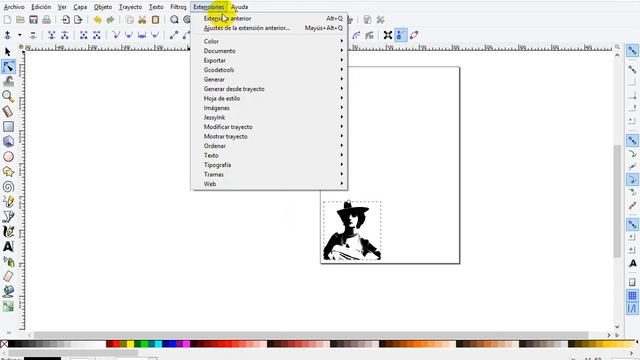This screenshot has height=360, width=640.
Task: Select the Zoom magnifier tool
Action: pyautogui.click(x=8, y=96)
